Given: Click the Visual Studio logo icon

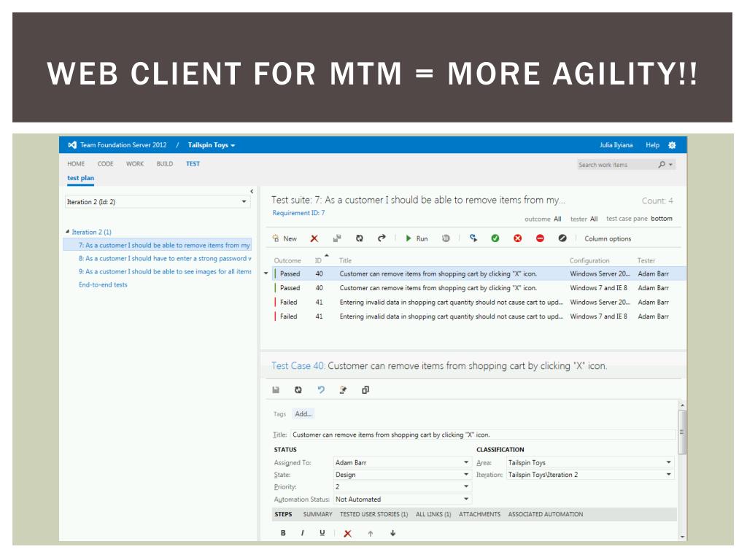Looking at the screenshot, I should tap(72, 145).
